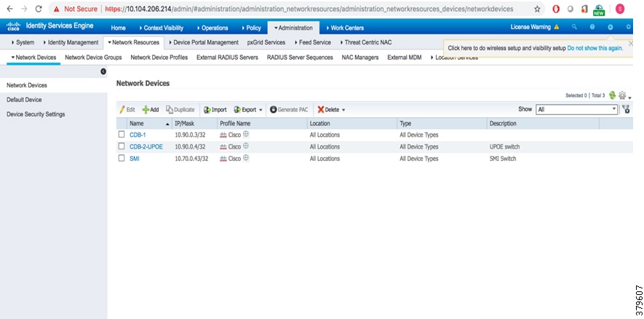Click the License Warning triangle icon

[x=557, y=27]
